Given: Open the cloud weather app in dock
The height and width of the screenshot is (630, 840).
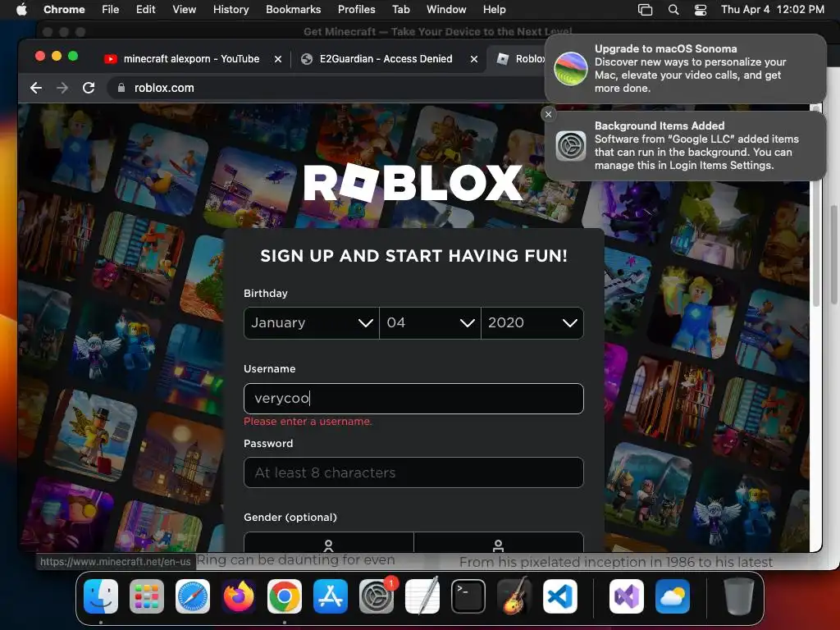Looking at the screenshot, I should 673,596.
